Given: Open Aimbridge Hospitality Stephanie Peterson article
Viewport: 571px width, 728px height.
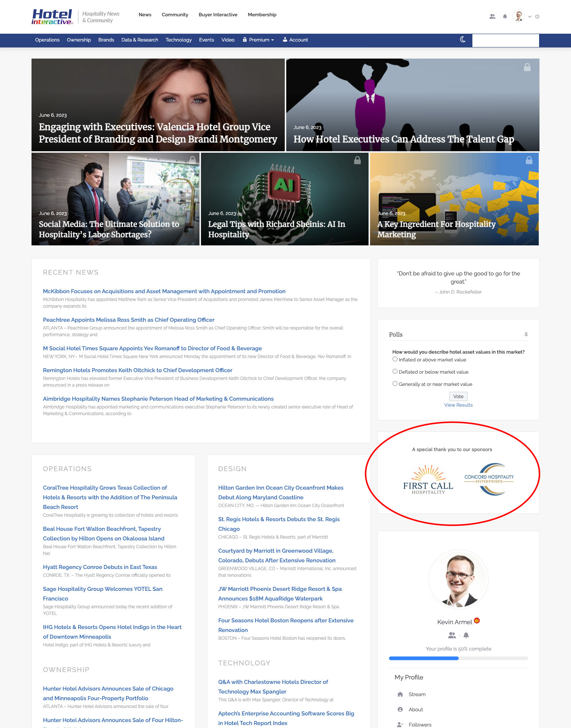Looking at the screenshot, I should click(158, 399).
